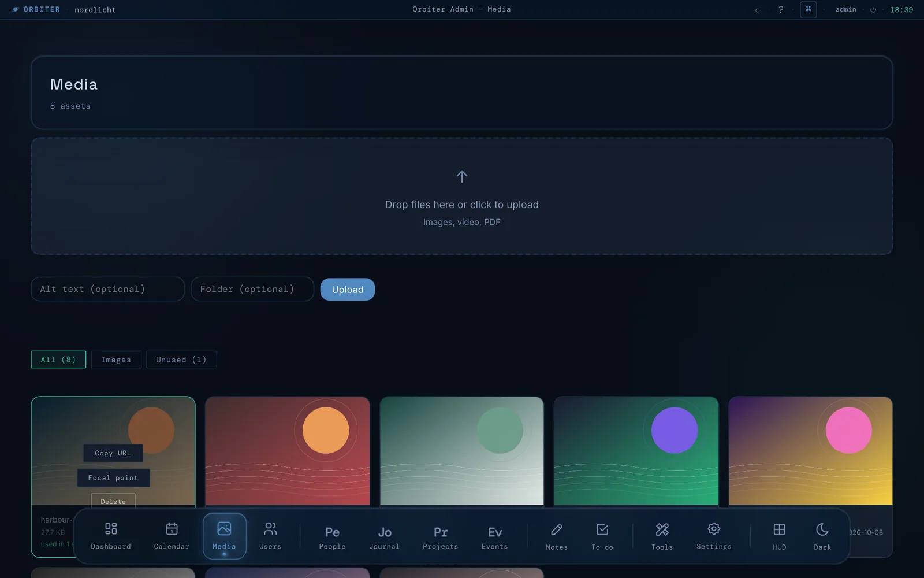Click the Orbiter logo
924x578 pixels.
coord(36,9)
